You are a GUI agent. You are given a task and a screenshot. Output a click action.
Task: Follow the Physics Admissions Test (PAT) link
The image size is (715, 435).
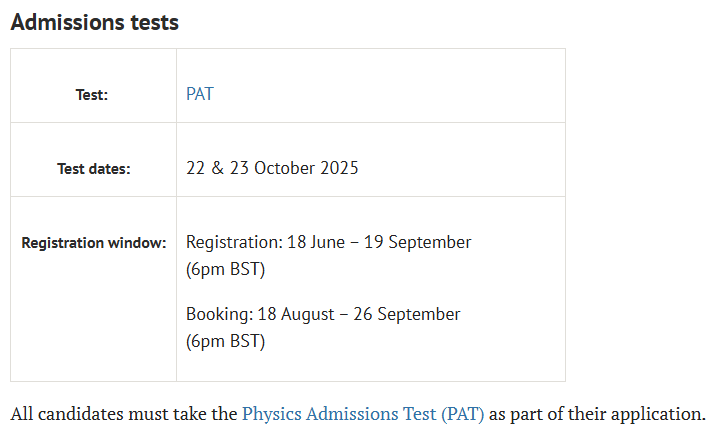coord(362,413)
